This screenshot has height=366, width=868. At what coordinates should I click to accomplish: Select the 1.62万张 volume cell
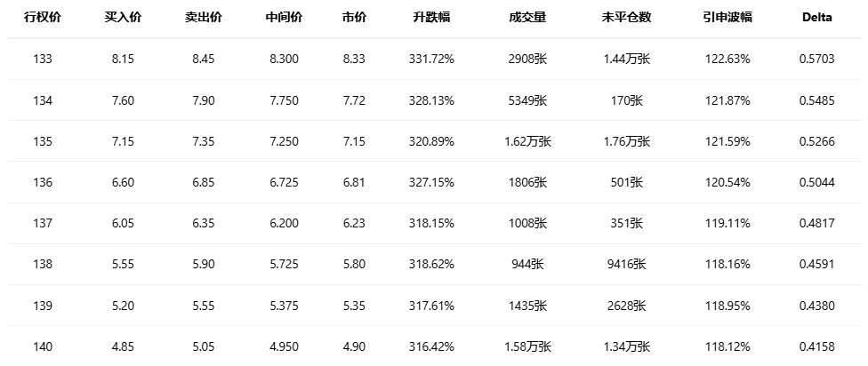527,141
